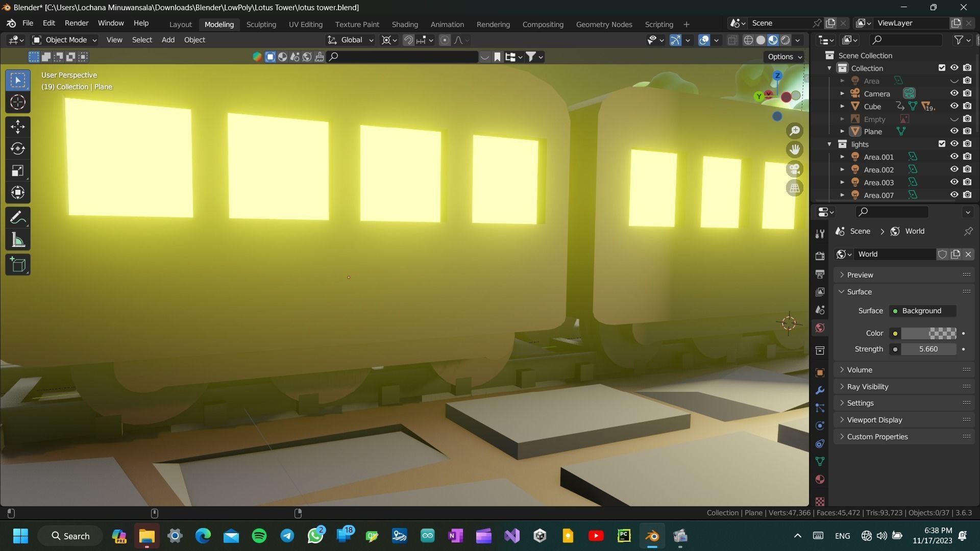Expand the Volume panel
This screenshot has height=551, width=980.
pyautogui.click(x=859, y=370)
